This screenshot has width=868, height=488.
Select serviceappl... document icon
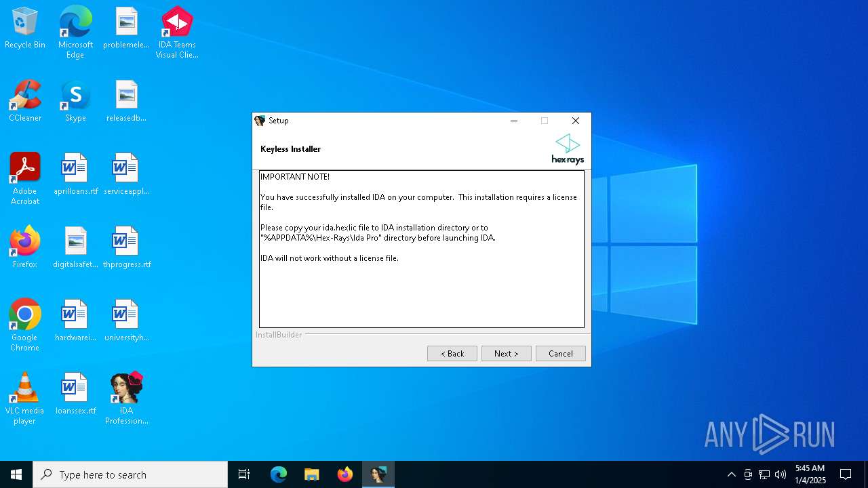[126, 174]
